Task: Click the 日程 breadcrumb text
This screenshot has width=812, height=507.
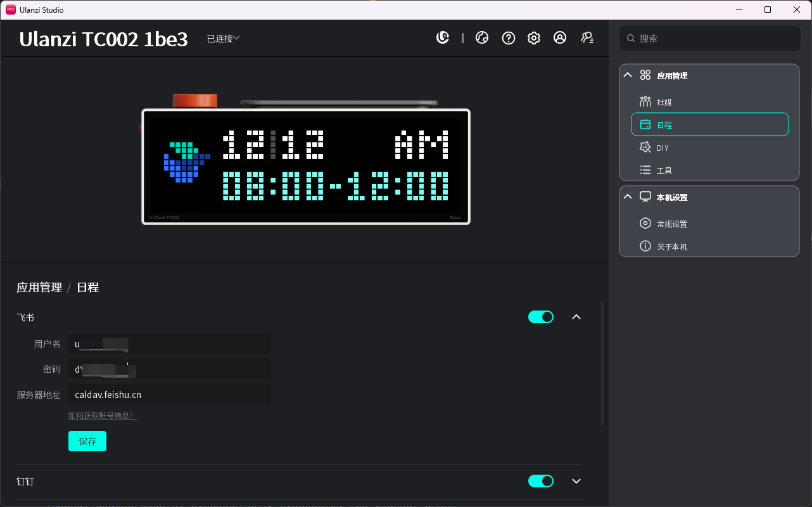Action: point(87,288)
